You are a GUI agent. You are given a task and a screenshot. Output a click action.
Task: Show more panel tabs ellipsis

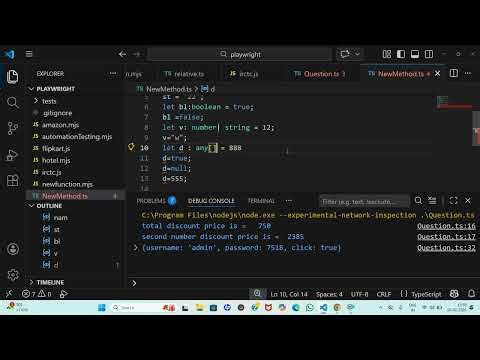tap(289, 201)
